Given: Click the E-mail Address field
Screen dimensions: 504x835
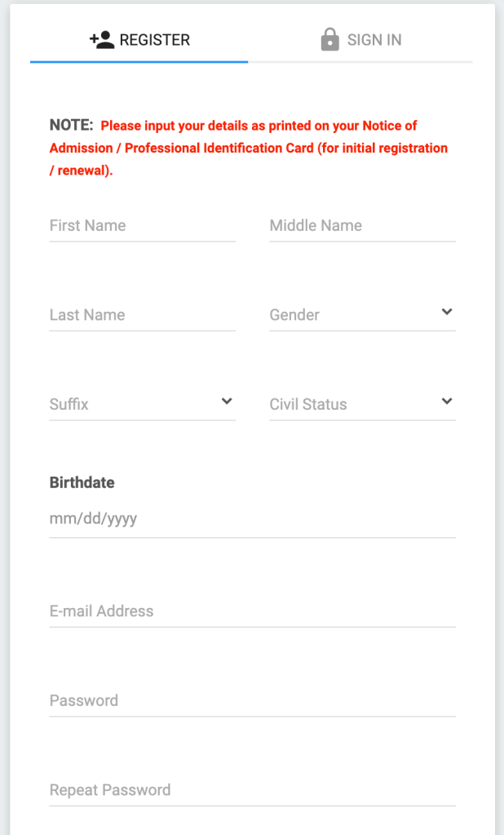Looking at the screenshot, I should 252,611.
